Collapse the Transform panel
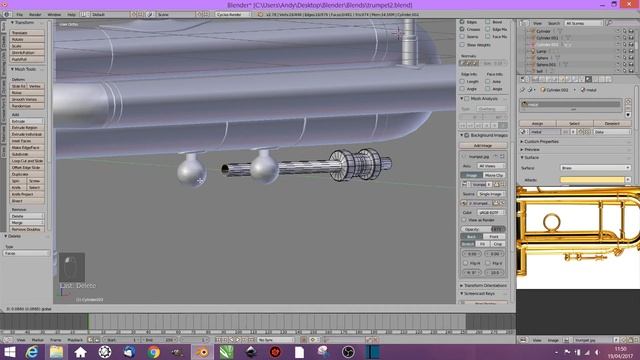This screenshot has height=360, width=640. point(12,23)
